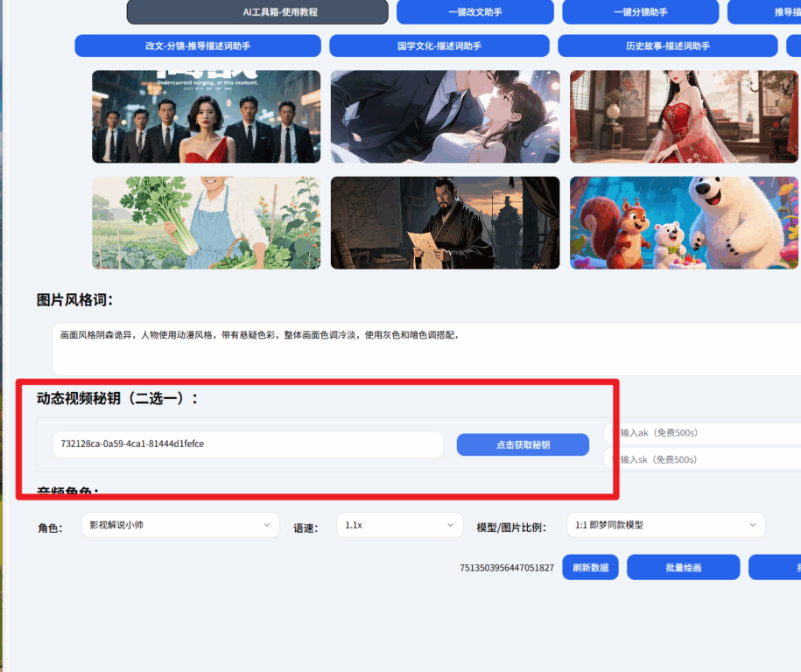The width and height of the screenshot is (801, 672).
Task: Select the farmer holding celery thumbnail
Action: coord(206,222)
